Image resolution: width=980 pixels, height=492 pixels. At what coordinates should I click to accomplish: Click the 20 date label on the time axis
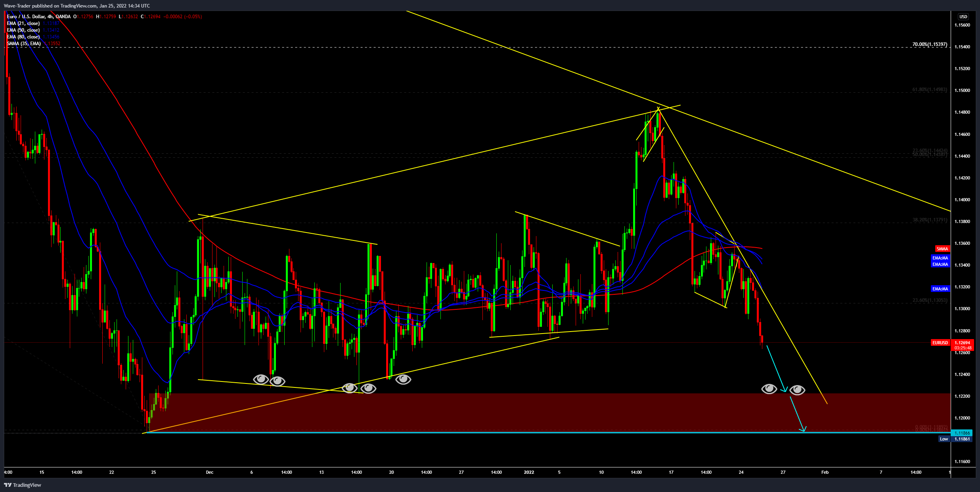point(391,472)
